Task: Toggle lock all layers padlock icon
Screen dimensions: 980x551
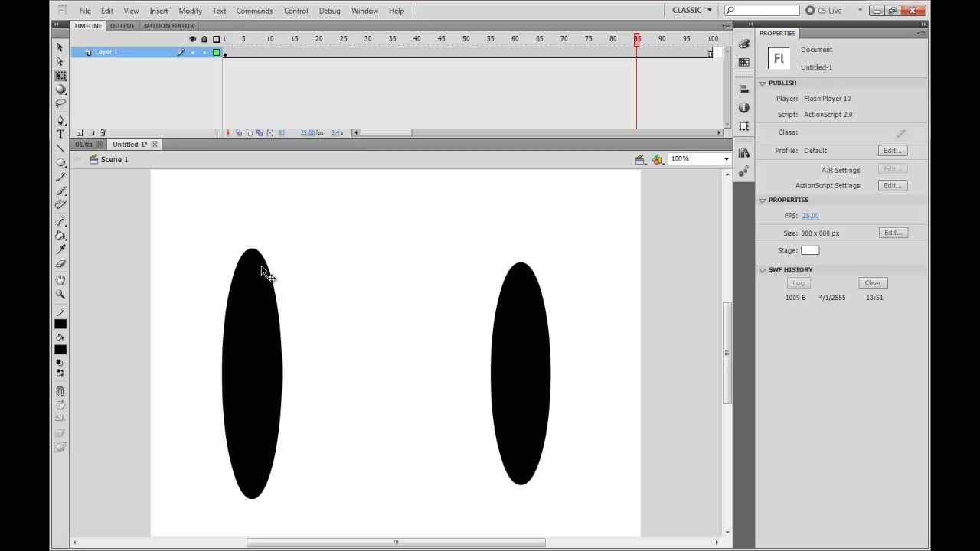Action: (x=204, y=39)
